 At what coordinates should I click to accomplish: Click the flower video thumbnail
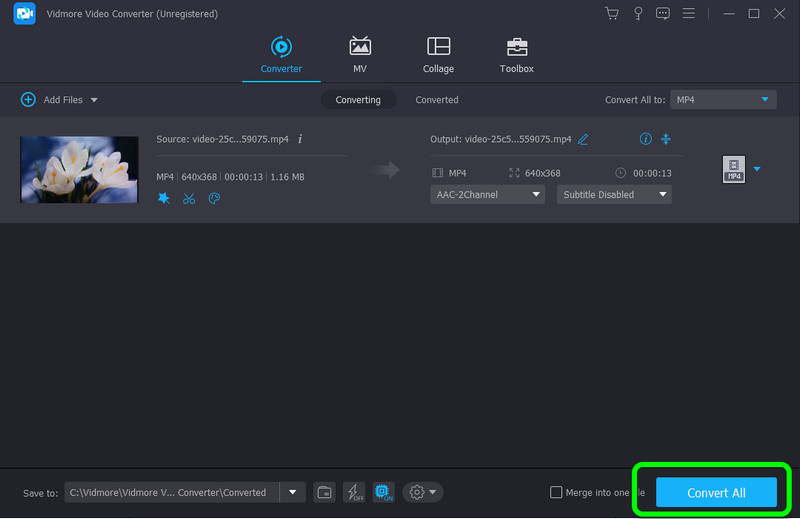pos(79,170)
